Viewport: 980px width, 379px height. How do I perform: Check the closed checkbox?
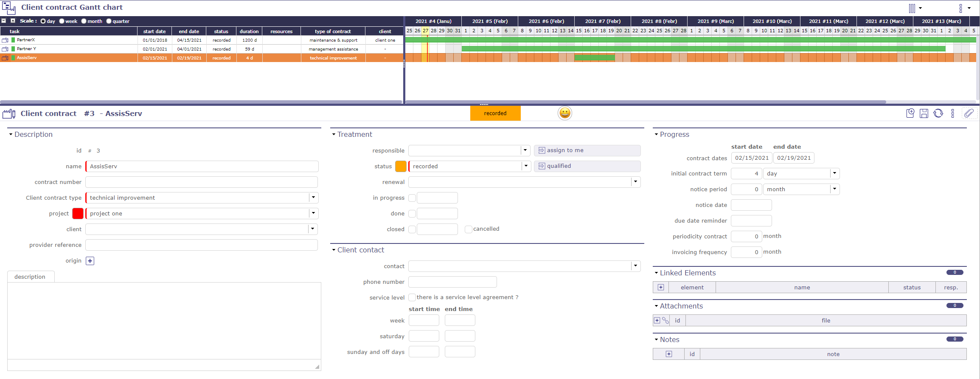(x=412, y=229)
